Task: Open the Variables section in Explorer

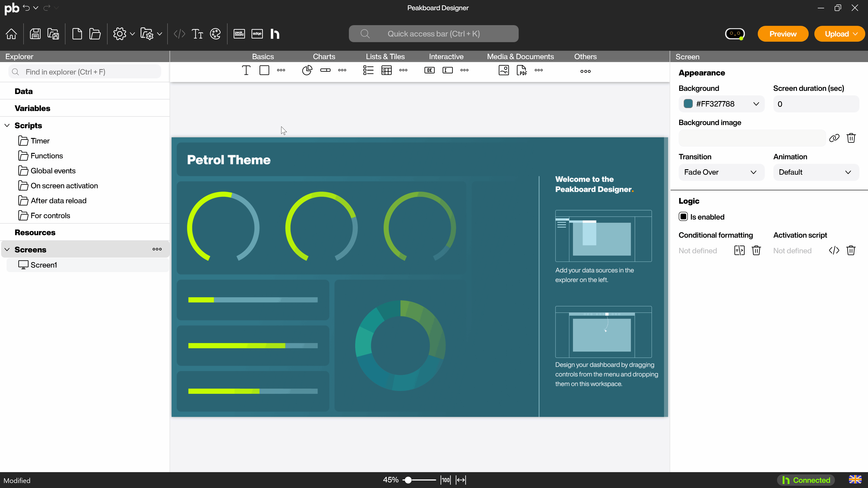Action: point(32,108)
